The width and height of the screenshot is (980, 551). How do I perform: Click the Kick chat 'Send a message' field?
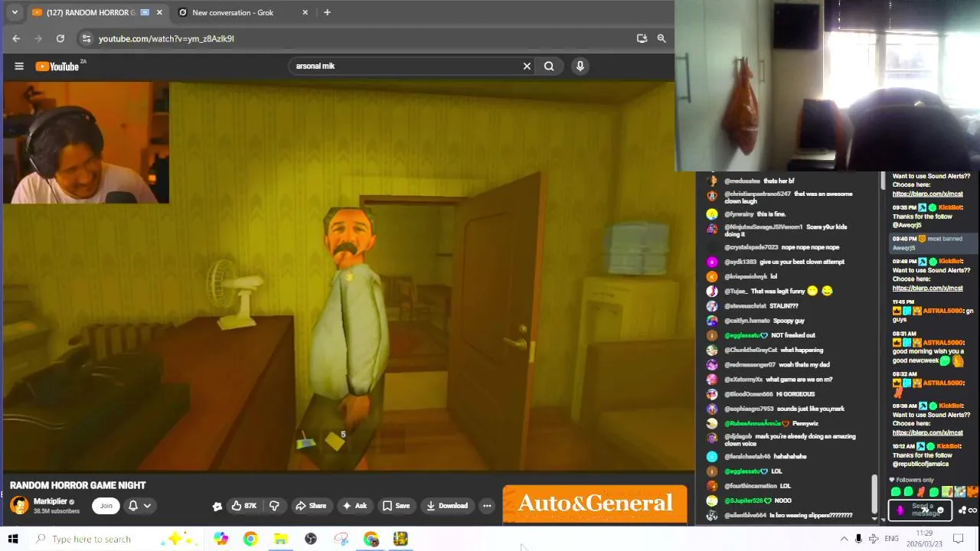921,510
